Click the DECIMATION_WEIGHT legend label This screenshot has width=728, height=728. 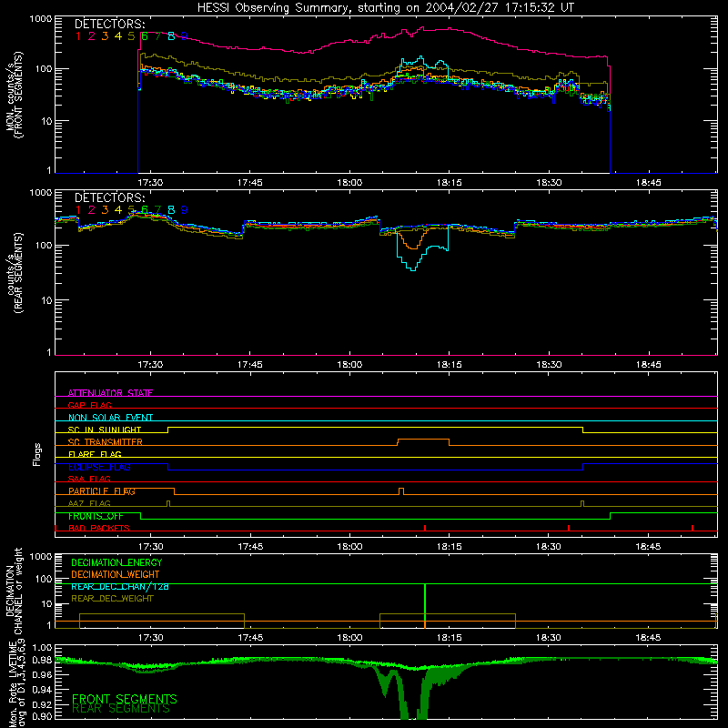tap(116, 574)
